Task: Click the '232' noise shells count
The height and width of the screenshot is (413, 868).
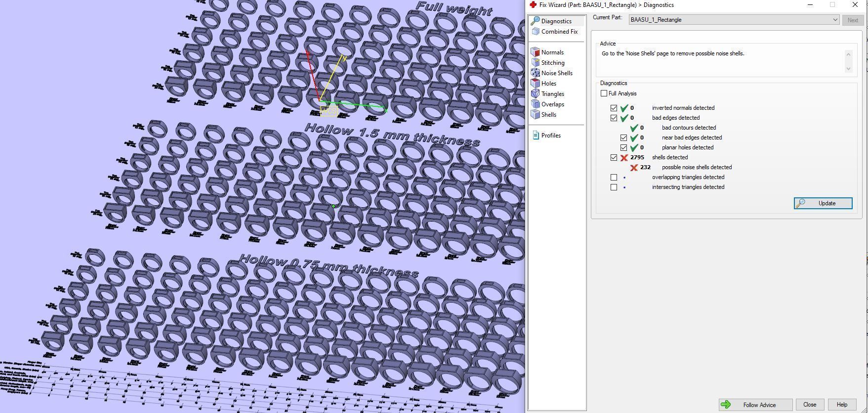Action: pos(645,167)
